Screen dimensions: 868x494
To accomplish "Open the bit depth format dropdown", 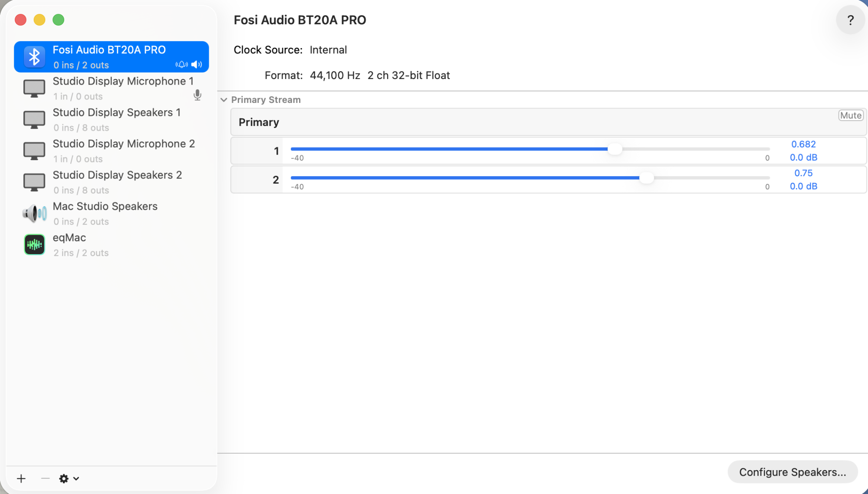I will [408, 76].
